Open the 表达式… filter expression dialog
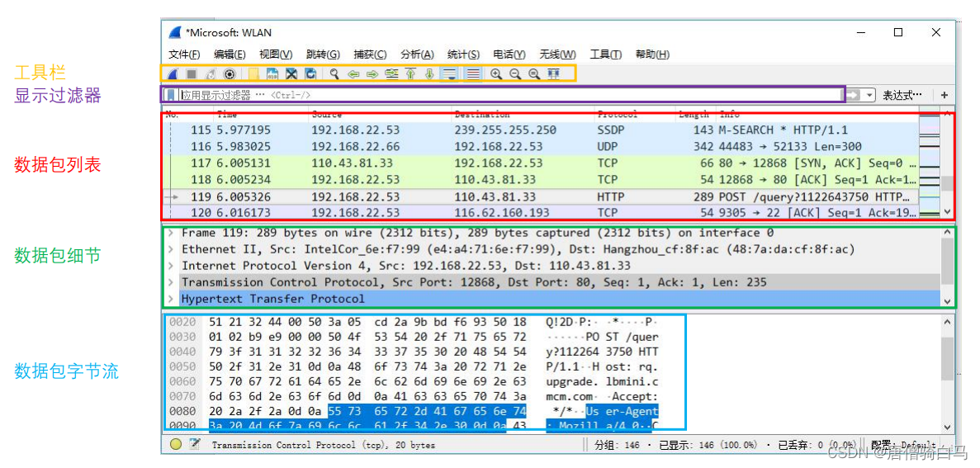The image size is (980, 468). (x=902, y=95)
